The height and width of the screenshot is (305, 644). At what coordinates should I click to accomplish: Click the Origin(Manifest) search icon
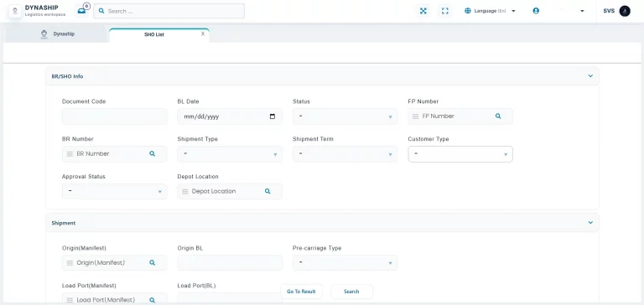click(x=152, y=263)
